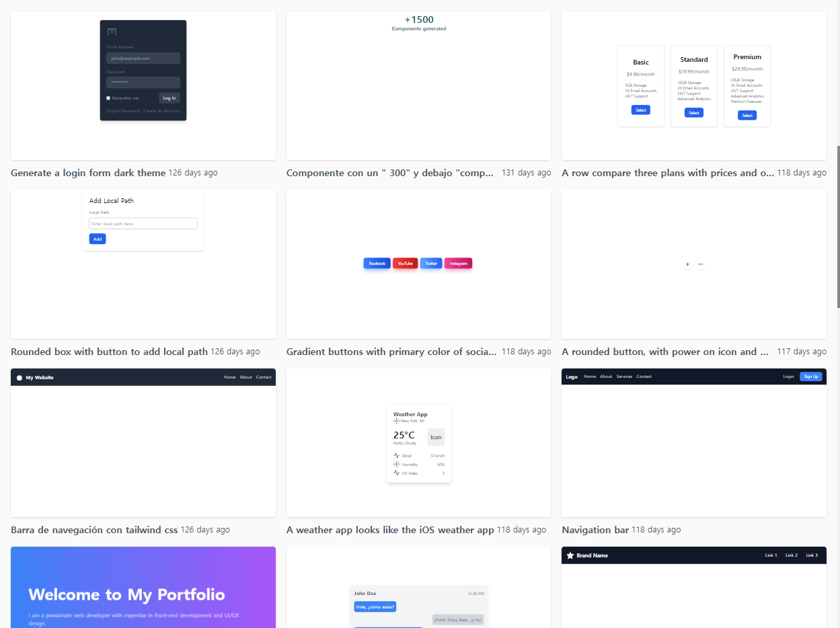Click the 'Enter local path here' input field
The height and width of the screenshot is (628, 840).
click(x=143, y=223)
